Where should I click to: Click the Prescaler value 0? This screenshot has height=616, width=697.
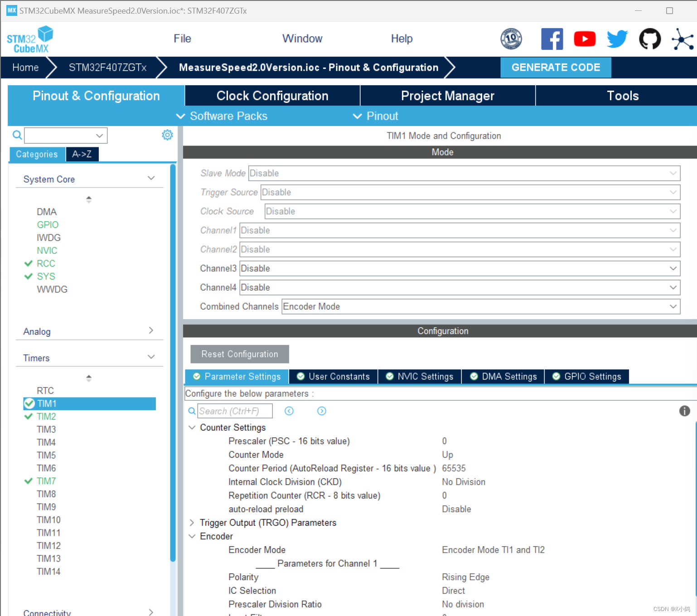tap(444, 441)
